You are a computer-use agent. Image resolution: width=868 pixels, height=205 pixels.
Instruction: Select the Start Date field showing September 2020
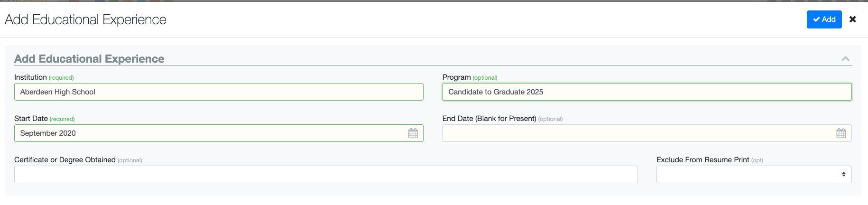click(x=219, y=133)
